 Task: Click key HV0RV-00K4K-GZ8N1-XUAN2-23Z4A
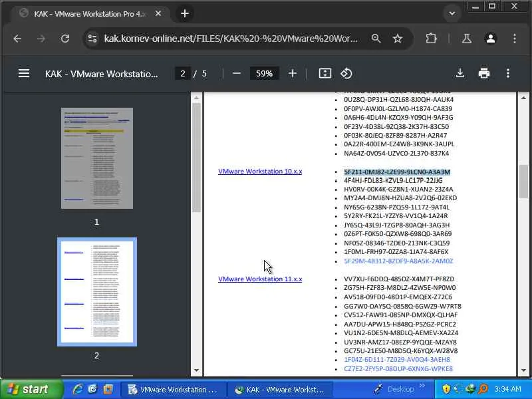pos(398,190)
